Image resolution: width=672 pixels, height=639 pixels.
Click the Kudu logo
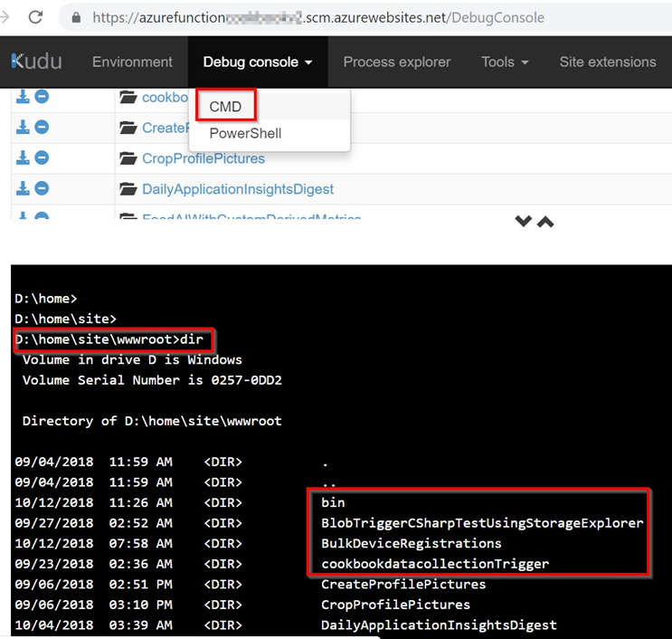click(36, 62)
